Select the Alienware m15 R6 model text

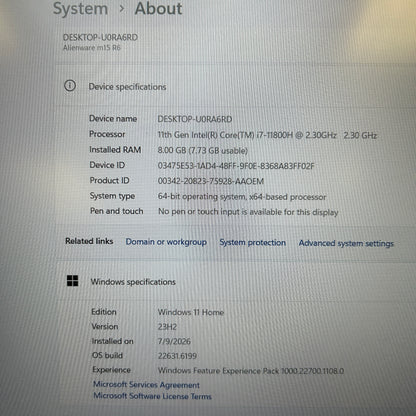[92, 48]
